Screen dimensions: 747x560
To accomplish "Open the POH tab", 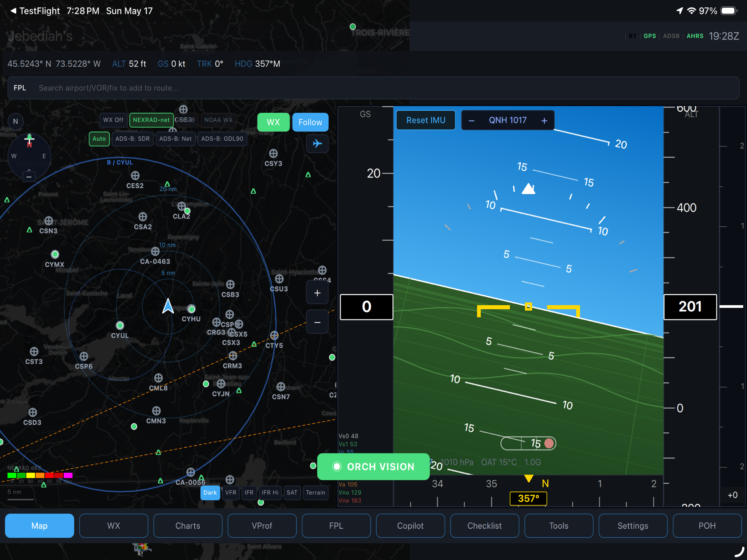I will 707,526.
